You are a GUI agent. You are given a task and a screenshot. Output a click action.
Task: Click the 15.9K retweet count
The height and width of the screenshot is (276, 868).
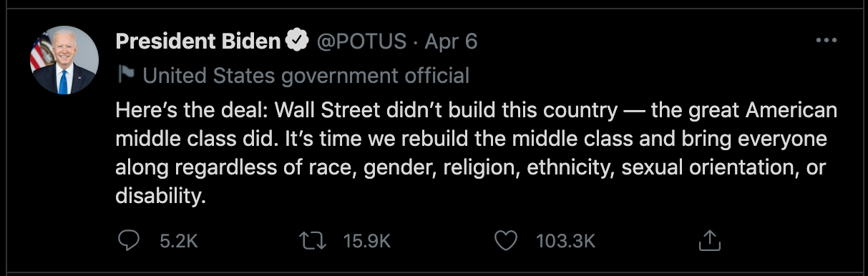[367, 241]
